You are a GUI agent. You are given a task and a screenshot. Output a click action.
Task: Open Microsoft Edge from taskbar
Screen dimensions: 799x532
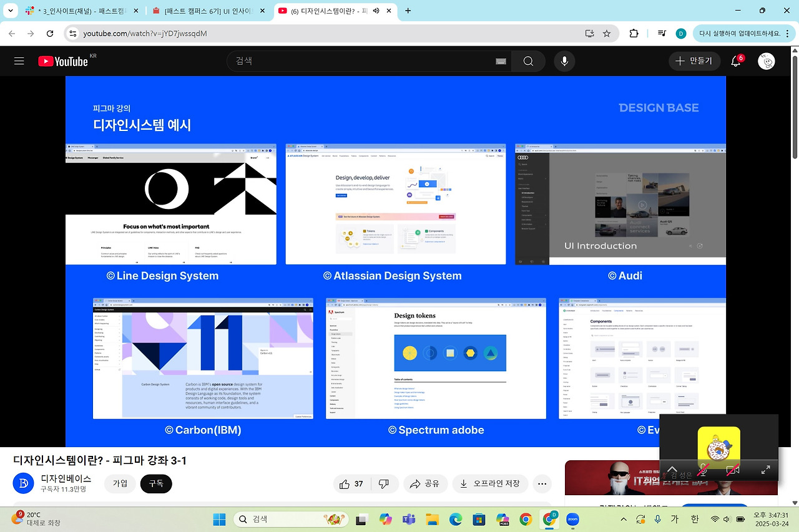[x=456, y=519]
